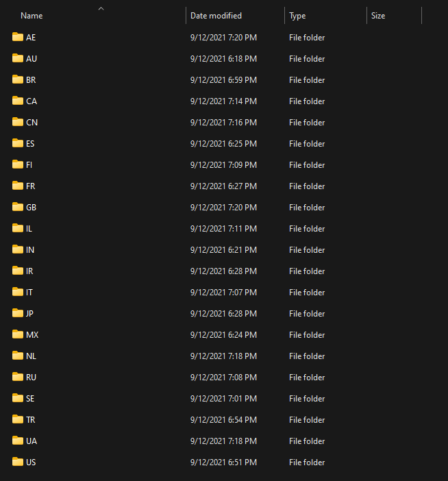Screen dimensions: 448x481
Task: Select the ES folder icon
Action: 18,143
